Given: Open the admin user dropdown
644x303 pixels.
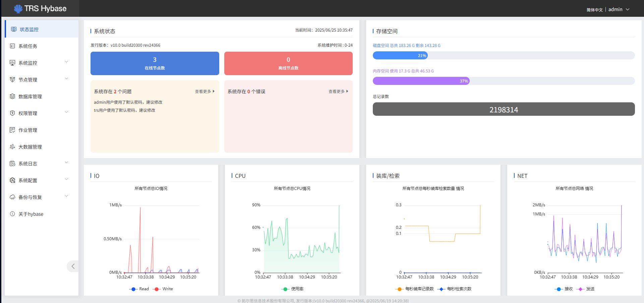Looking at the screenshot, I should 619,9.
